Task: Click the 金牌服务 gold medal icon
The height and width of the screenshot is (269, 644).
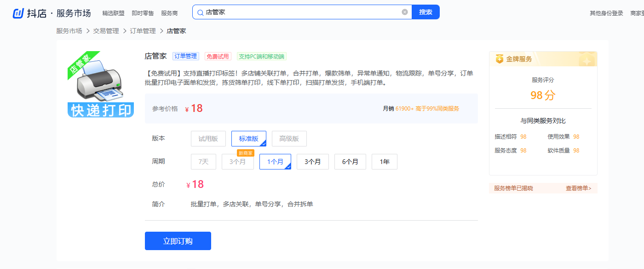Action: [500, 59]
